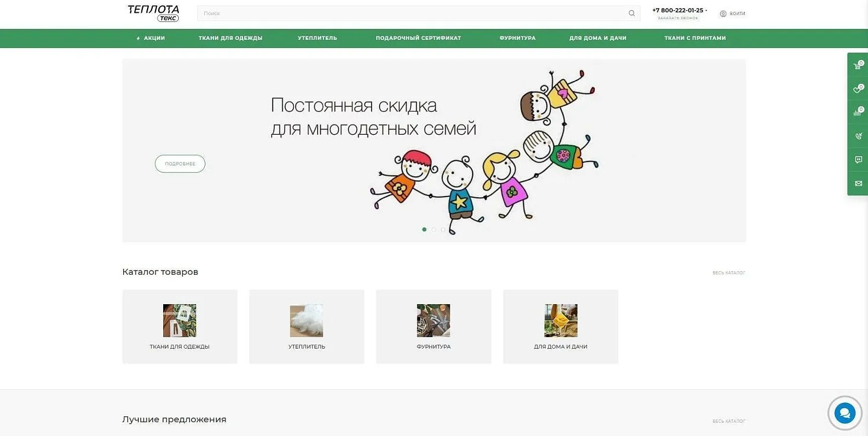Open Фурнитура category thumbnail image
The image size is (868, 436).
pos(433,320)
